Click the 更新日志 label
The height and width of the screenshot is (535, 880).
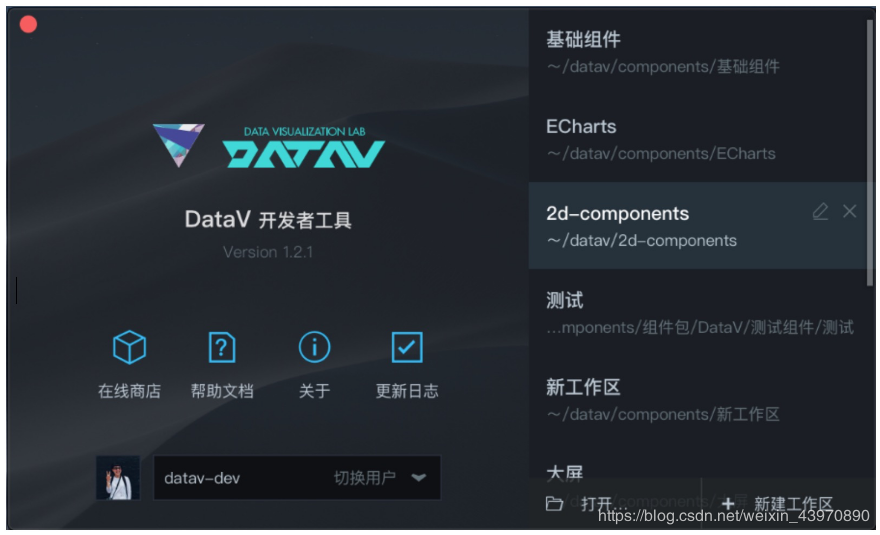pyautogui.click(x=407, y=391)
